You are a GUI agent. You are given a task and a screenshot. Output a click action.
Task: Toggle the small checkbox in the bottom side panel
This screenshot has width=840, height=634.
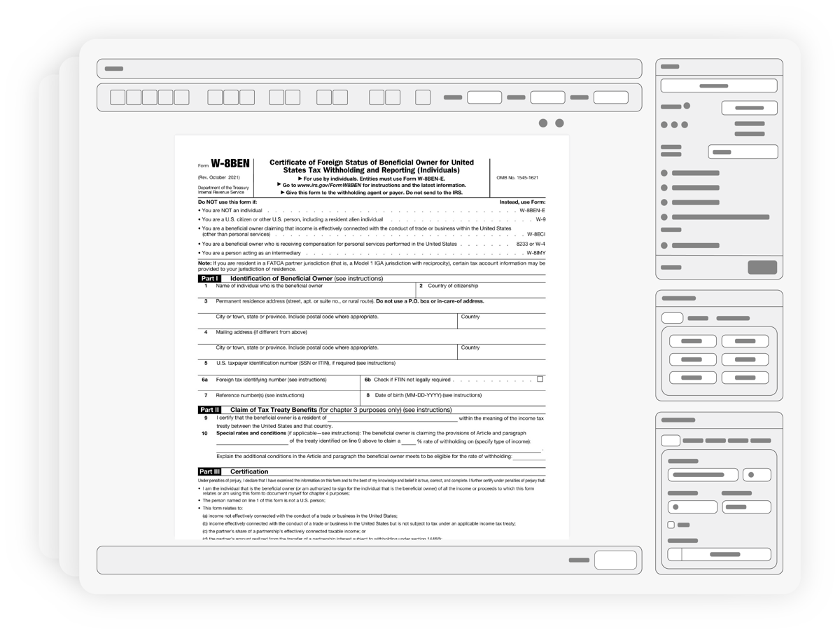click(x=671, y=525)
